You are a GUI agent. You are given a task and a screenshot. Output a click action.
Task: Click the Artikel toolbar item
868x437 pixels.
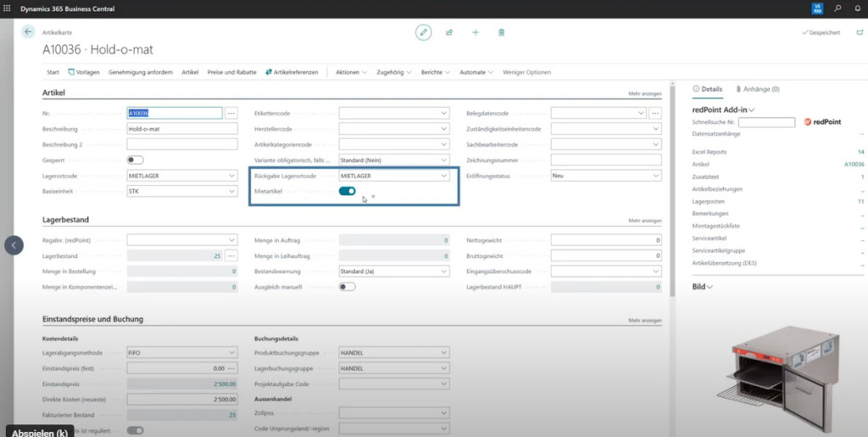(190, 72)
